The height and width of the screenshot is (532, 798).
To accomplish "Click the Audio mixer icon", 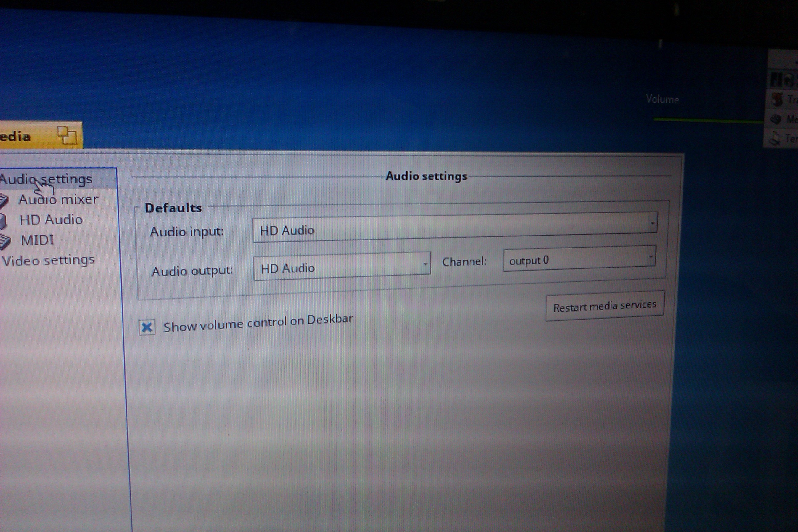I will tap(4, 200).
